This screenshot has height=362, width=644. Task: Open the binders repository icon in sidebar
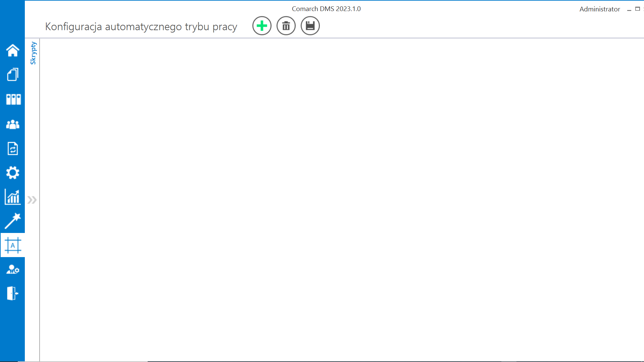(x=13, y=99)
